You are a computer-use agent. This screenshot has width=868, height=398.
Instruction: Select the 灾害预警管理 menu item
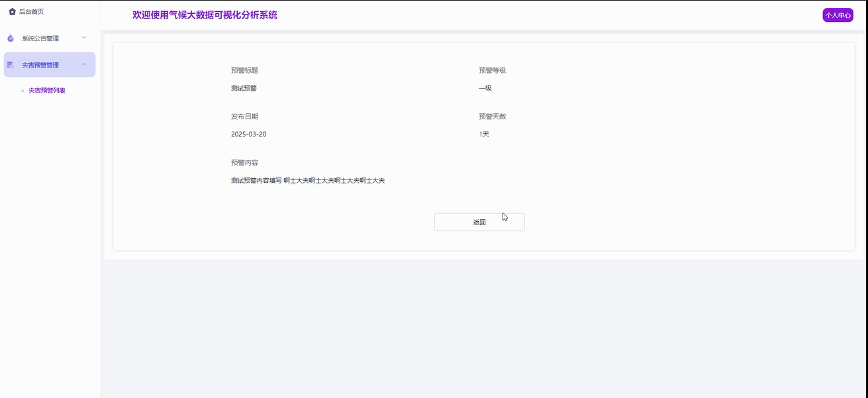(x=50, y=65)
